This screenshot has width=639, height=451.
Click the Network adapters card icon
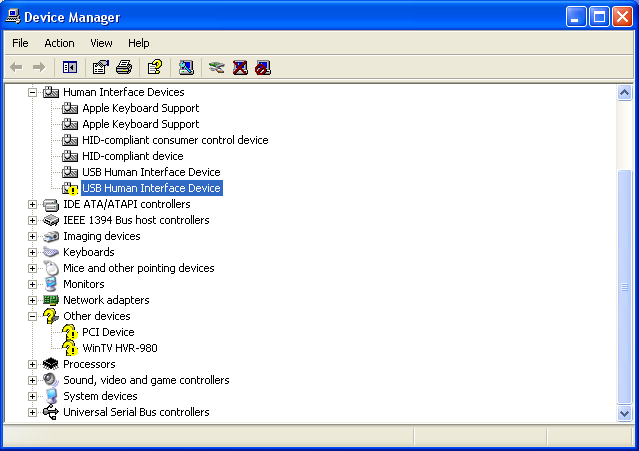pyautogui.click(x=51, y=300)
